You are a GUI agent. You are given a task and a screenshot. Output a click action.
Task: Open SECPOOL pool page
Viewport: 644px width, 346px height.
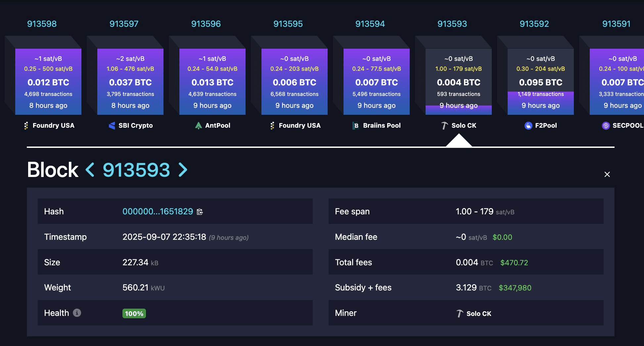tap(628, 126)
